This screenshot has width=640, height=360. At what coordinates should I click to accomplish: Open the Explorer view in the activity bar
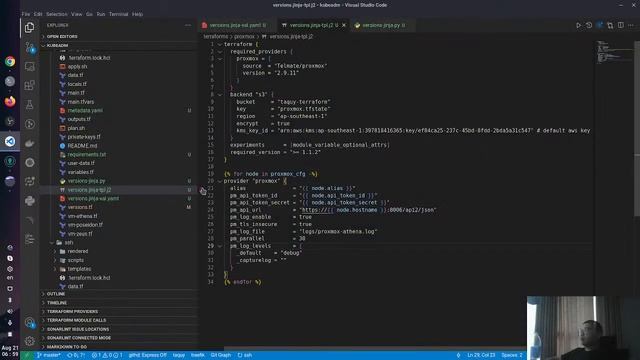click(x=29, y=27)
